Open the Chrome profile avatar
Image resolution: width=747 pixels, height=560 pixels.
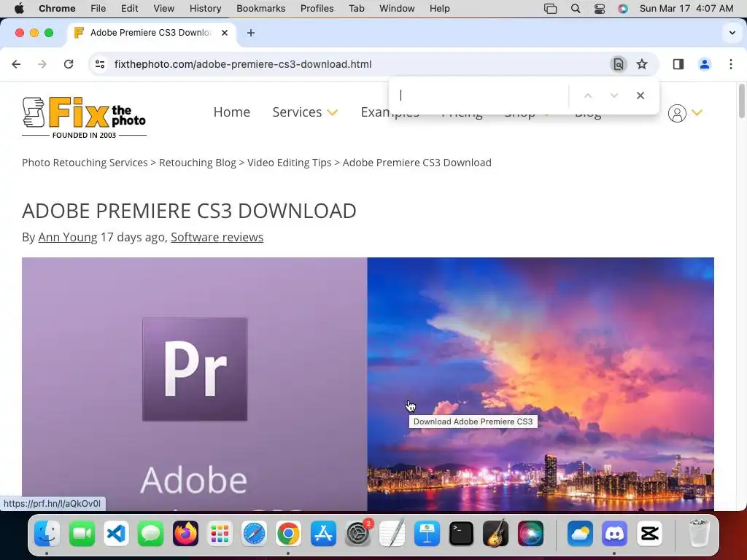pyautogui.click(x=705, y=64)
